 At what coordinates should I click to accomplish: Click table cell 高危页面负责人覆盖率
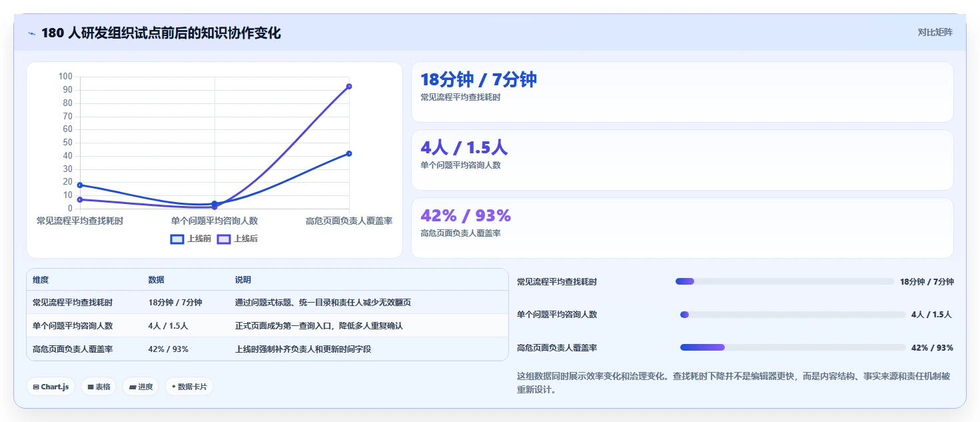point(73,349)
